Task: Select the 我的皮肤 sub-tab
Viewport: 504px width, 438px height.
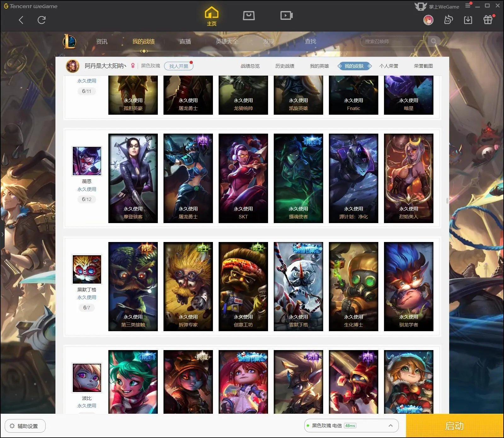Action: coord(354,66)
